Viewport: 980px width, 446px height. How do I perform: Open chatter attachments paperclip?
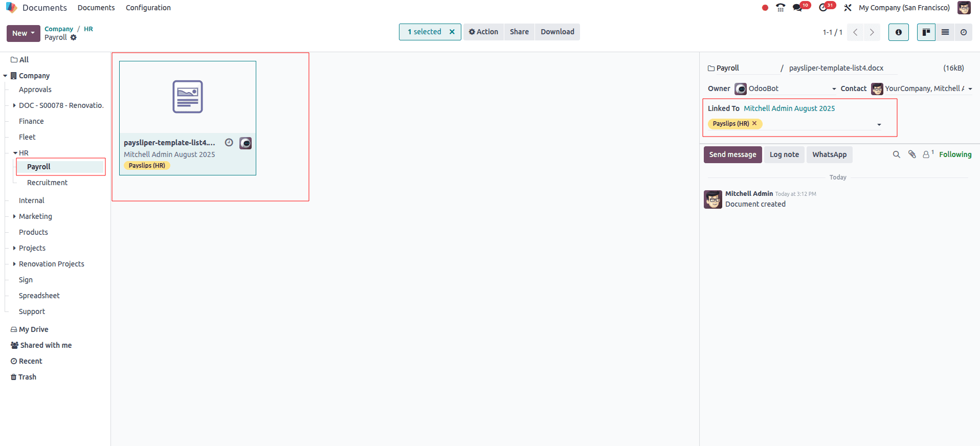coord(912,154)
